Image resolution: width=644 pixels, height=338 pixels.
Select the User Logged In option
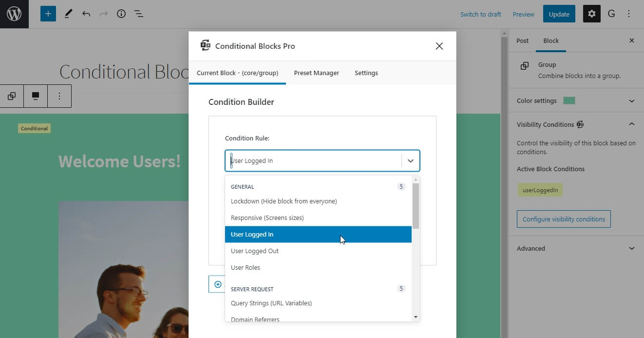(x=318, y=235)
